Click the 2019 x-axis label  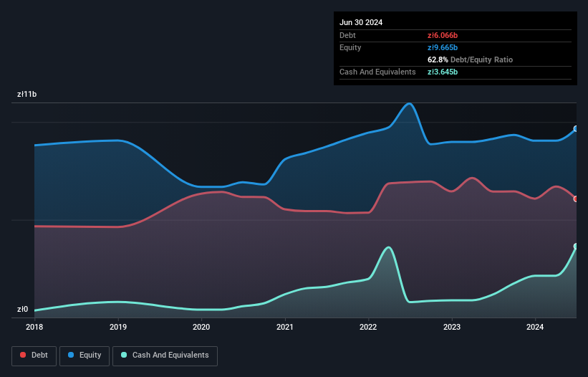[x=118, y=327]
